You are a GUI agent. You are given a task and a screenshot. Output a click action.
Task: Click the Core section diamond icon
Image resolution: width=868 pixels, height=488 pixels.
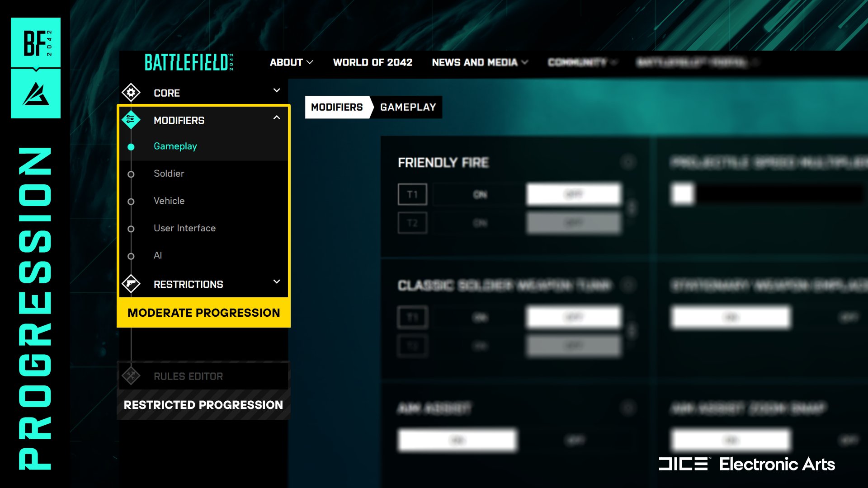tap(131, 92)
